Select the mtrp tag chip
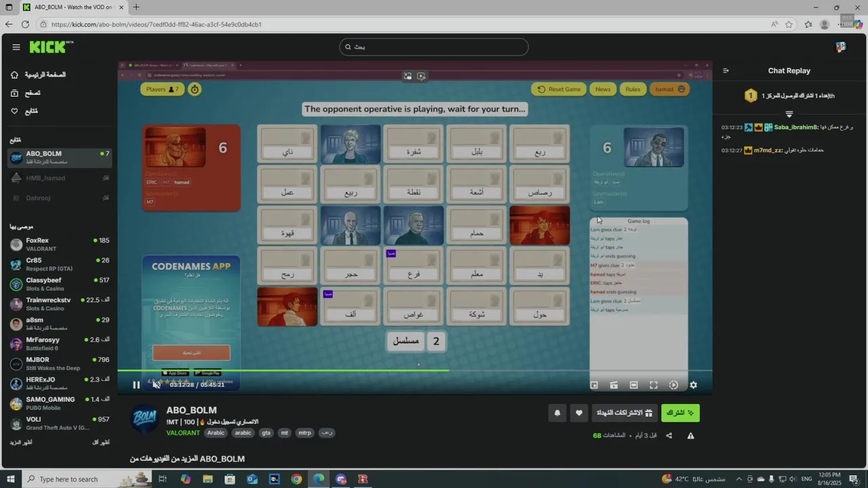The width and height of the screenshot is (868, 488). point(304,432)
